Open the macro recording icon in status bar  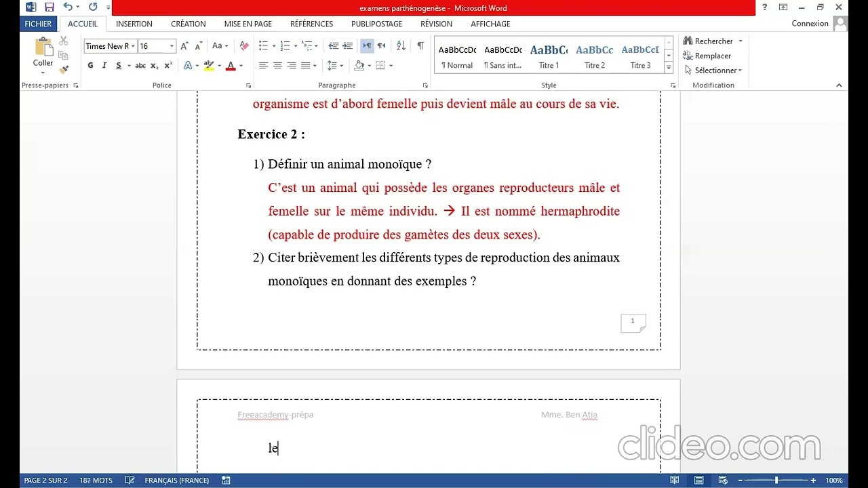(226, 481)
